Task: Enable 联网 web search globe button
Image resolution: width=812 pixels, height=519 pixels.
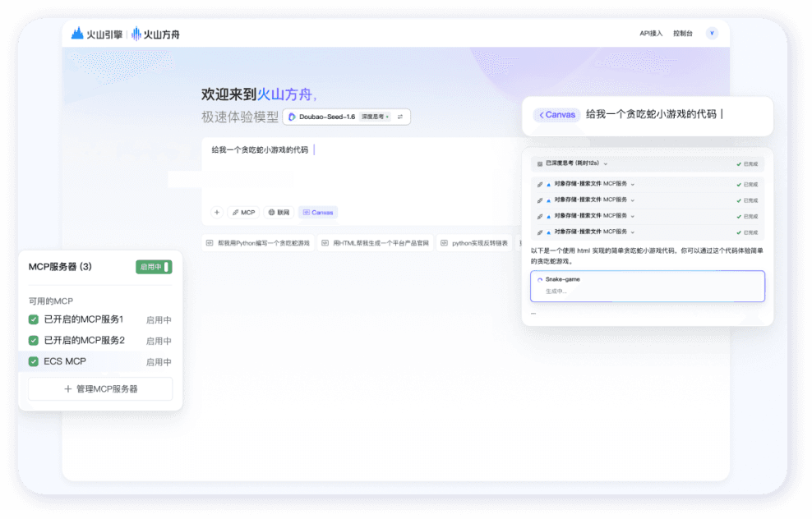Action: coord(279,212)
